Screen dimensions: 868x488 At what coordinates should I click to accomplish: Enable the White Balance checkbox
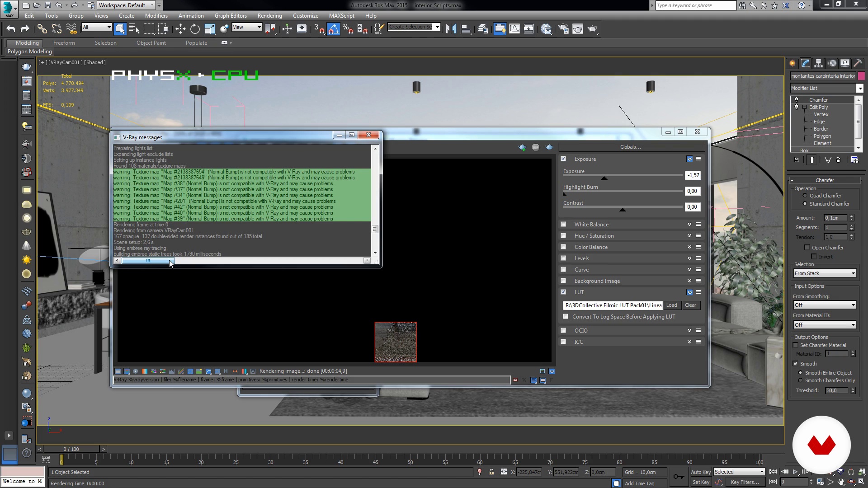(x=563, y=224)
